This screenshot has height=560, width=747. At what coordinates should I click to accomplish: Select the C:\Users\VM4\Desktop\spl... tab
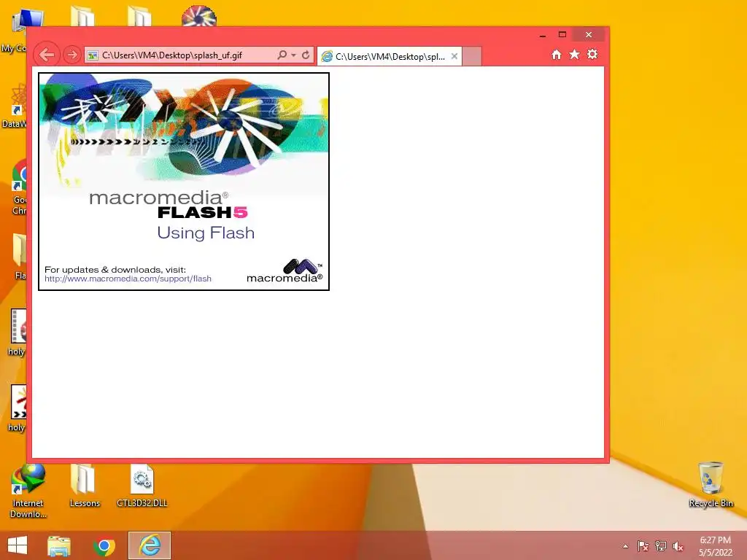click(390, 56)
